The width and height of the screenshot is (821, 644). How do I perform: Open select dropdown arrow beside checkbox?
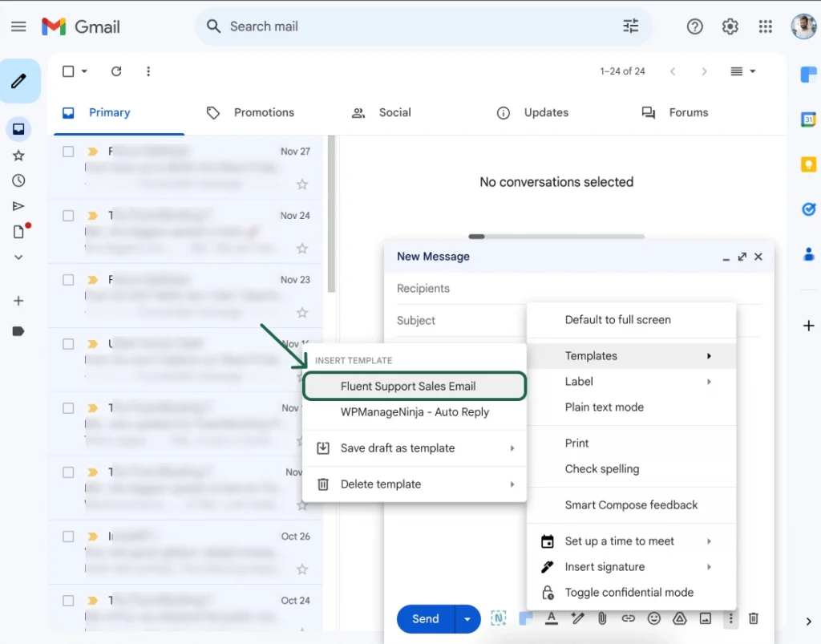[84, 71]
